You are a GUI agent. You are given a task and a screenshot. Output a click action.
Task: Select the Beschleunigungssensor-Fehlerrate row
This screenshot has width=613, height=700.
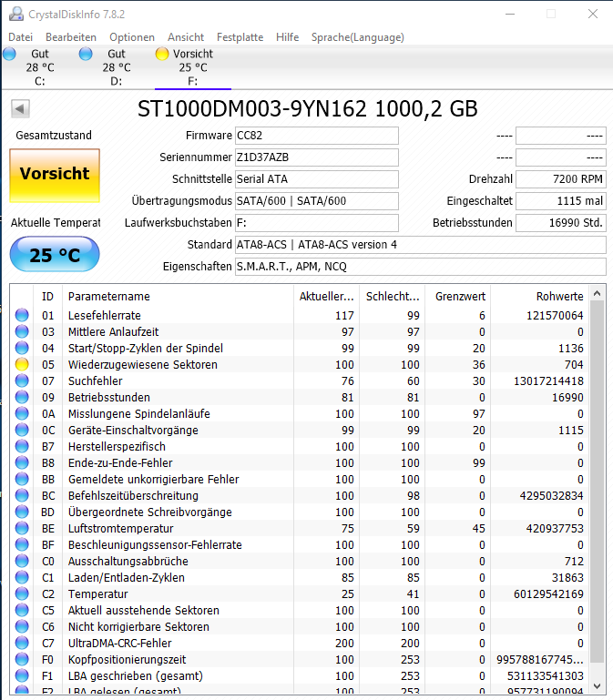300,544
